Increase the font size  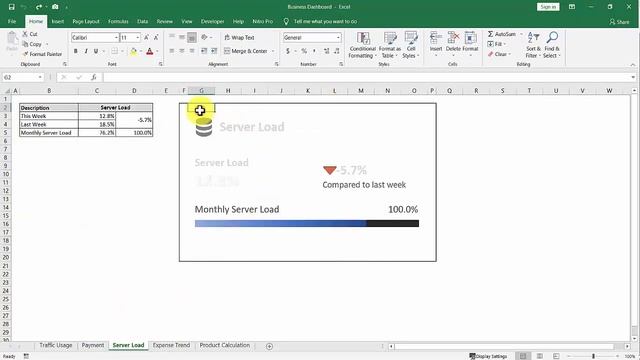pos(147,38)
